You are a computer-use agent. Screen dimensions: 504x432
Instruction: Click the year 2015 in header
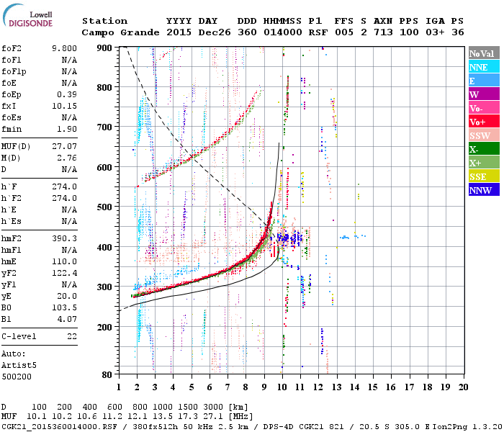179,32
